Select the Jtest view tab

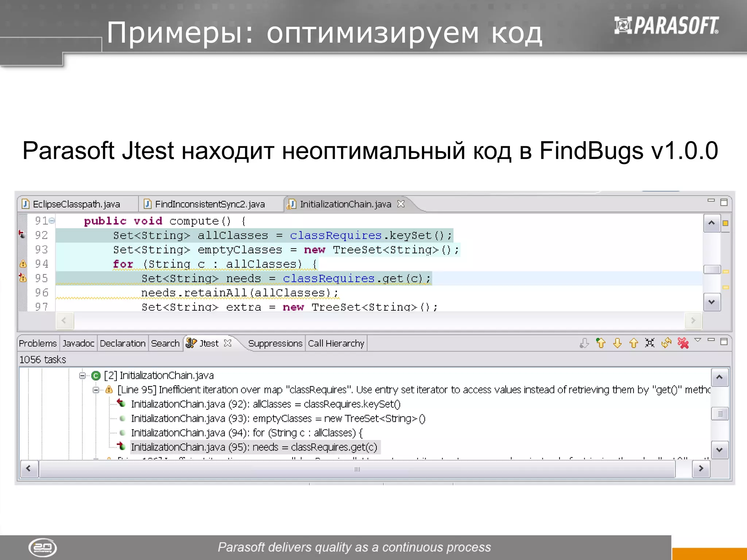209,343
